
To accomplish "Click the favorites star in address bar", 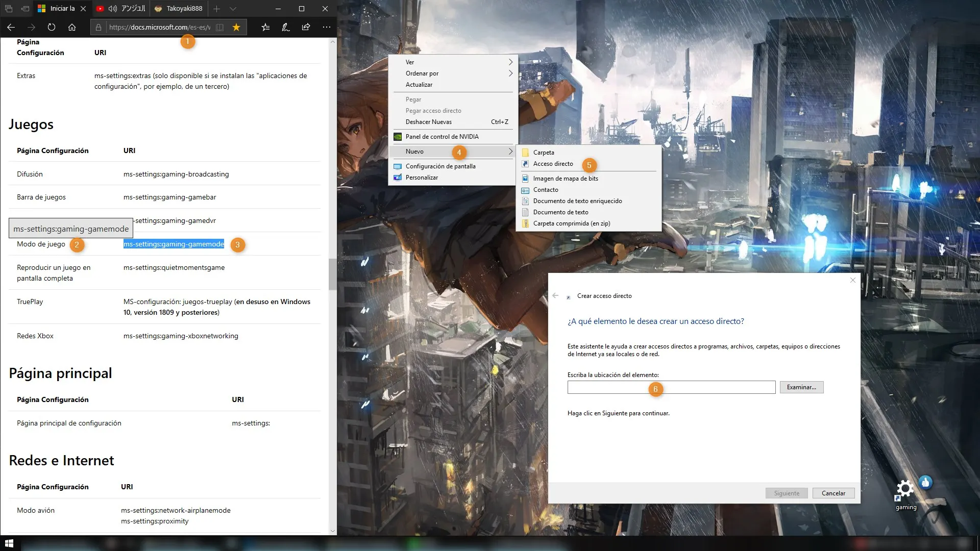I will (236, 27).
